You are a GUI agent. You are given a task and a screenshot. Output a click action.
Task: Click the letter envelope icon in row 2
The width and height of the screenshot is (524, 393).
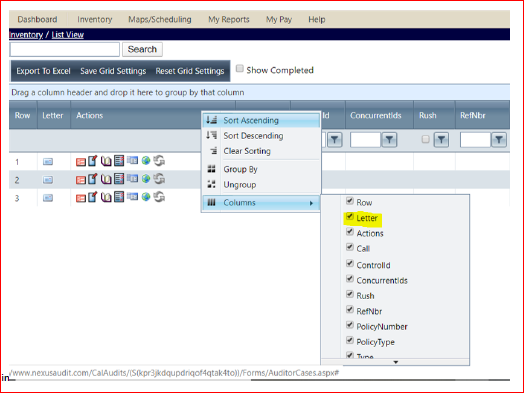point(48,180)
